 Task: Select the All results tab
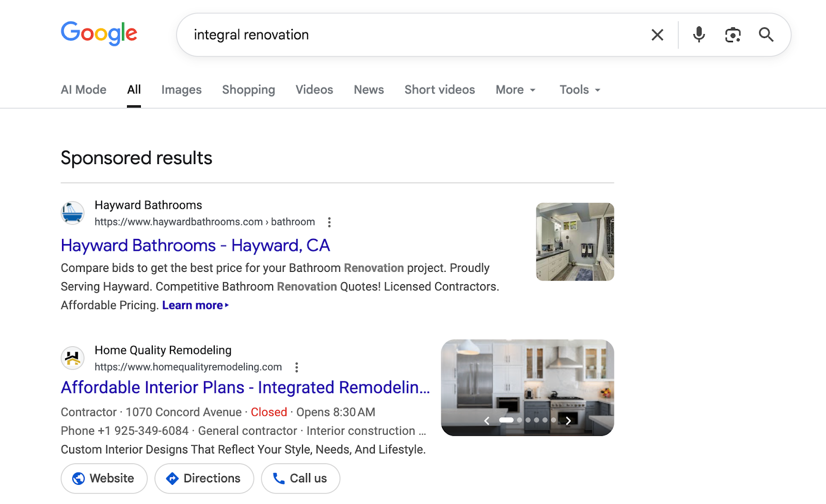tap(134, 90)
